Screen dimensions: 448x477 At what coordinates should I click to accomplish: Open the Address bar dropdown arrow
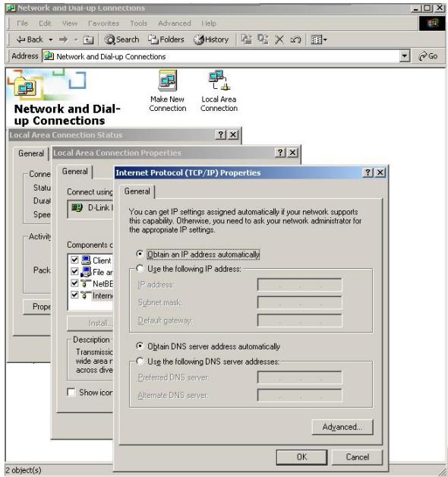pos(405,56)
